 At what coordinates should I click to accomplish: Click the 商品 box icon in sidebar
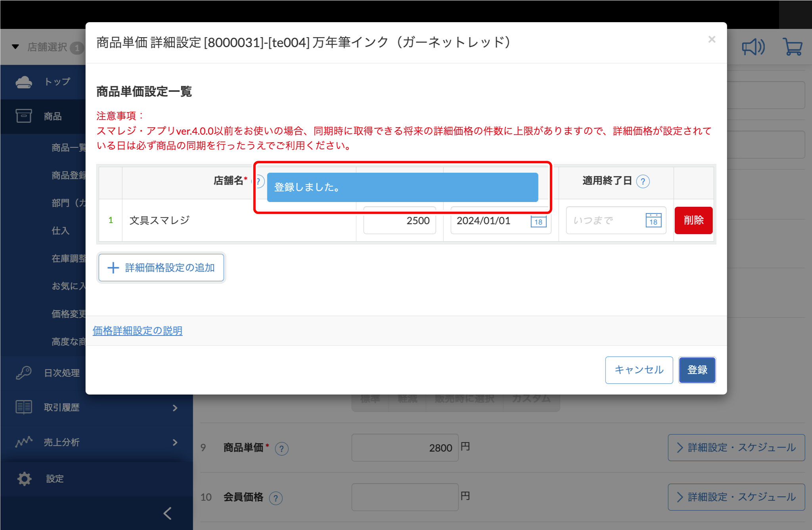click(x=24, y=116)
